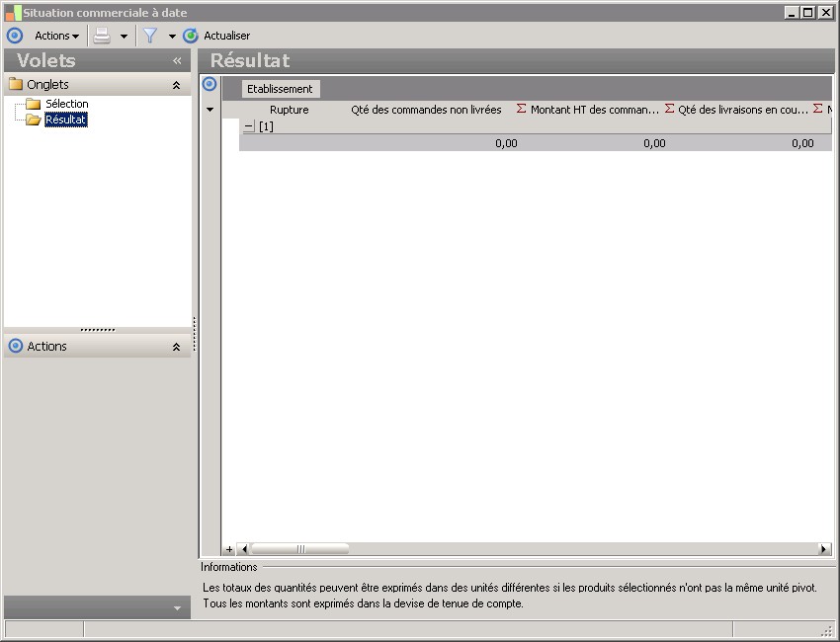
Task: Click the printer icon in the toolbar
Action: (x=102, y=36)
